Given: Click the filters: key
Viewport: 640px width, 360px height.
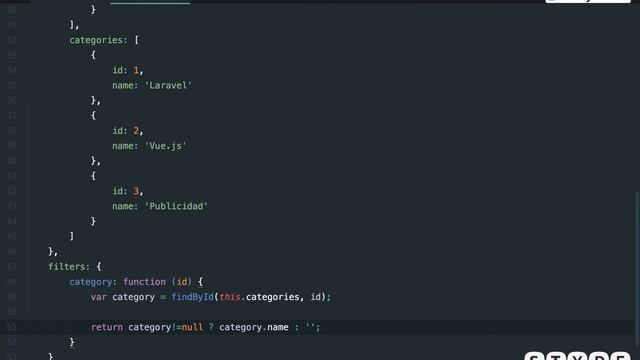Looking at the screenshot, I should pos(69,267).
